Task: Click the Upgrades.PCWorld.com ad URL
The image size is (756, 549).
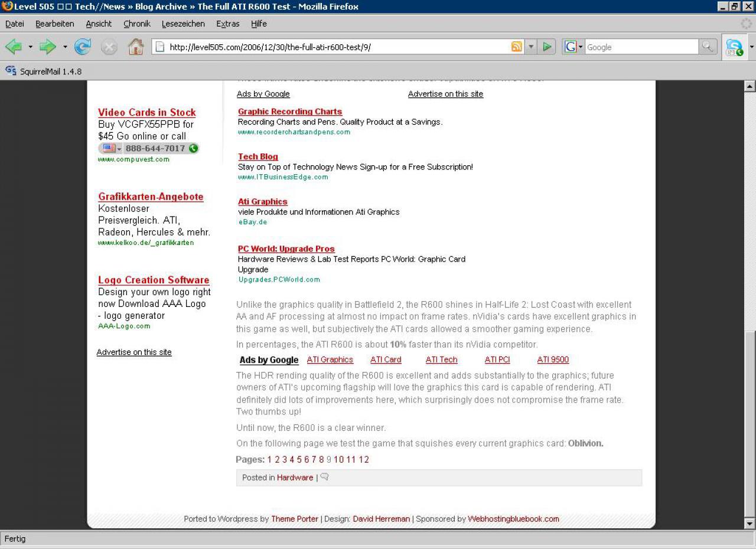Action: coord(279,279)
